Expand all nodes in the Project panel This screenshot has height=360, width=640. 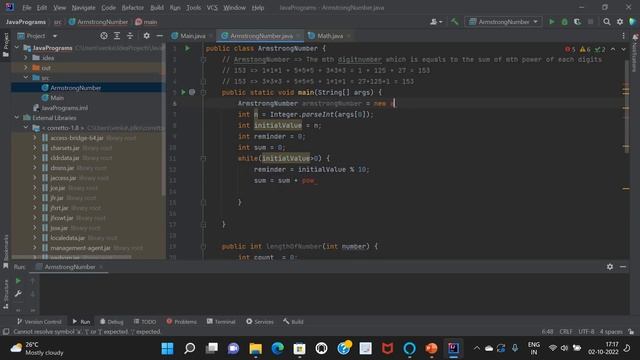(117, 36)
